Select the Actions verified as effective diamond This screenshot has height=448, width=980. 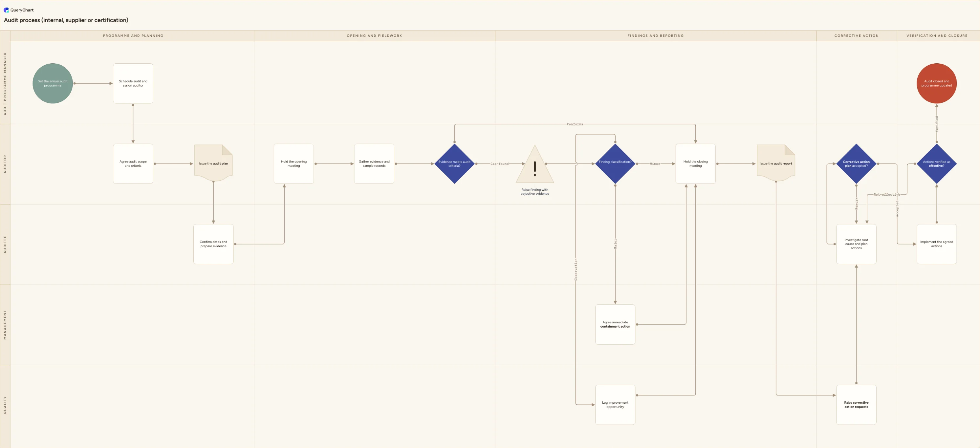point(936,163)
